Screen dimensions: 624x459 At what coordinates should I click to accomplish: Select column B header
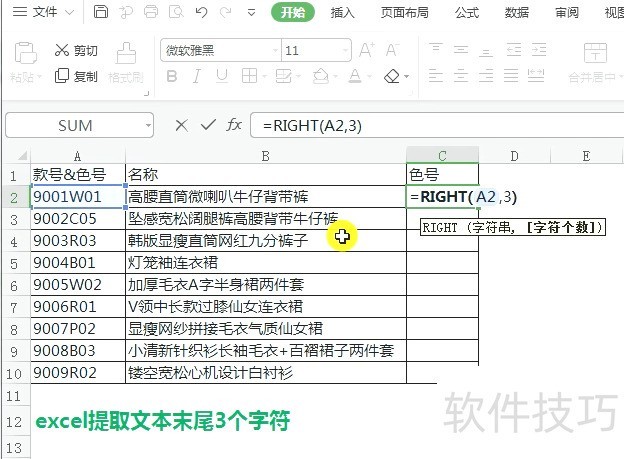(266, 156)
